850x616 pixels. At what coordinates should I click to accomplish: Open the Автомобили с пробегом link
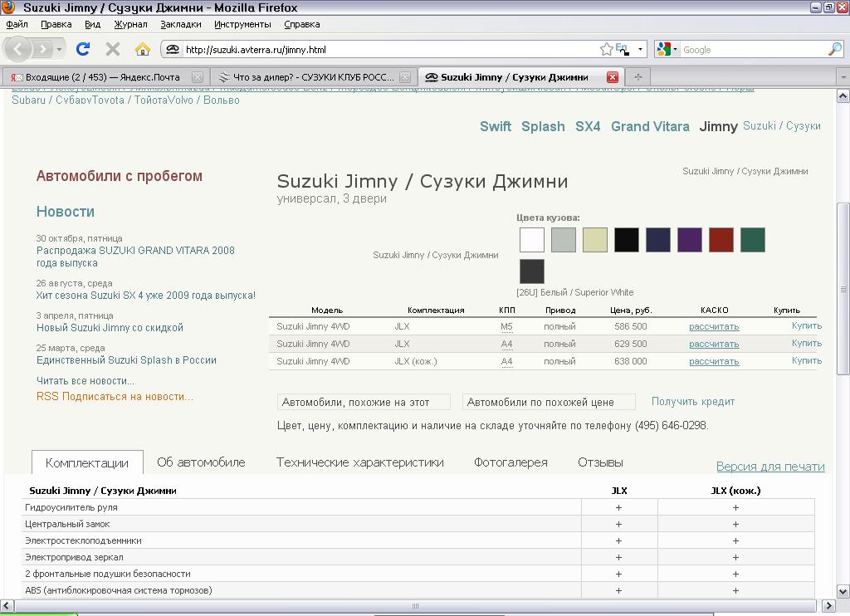[120, 176]
